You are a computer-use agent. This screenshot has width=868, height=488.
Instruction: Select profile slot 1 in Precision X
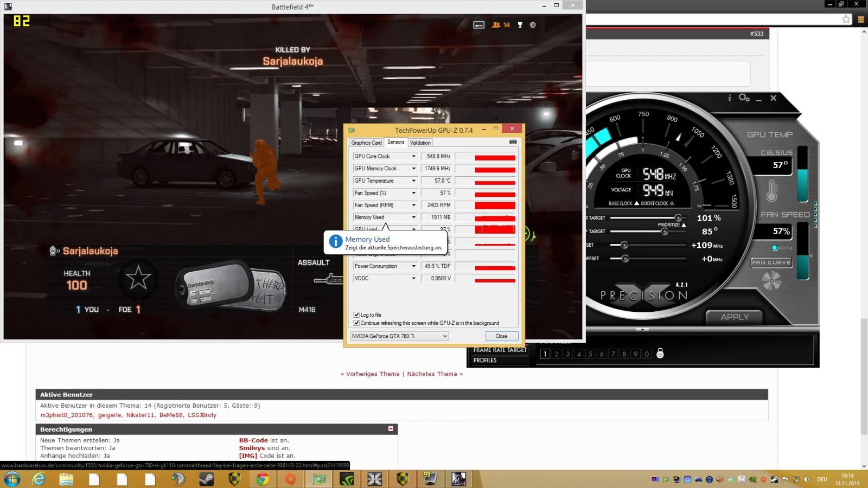click(x=545, y=354)
